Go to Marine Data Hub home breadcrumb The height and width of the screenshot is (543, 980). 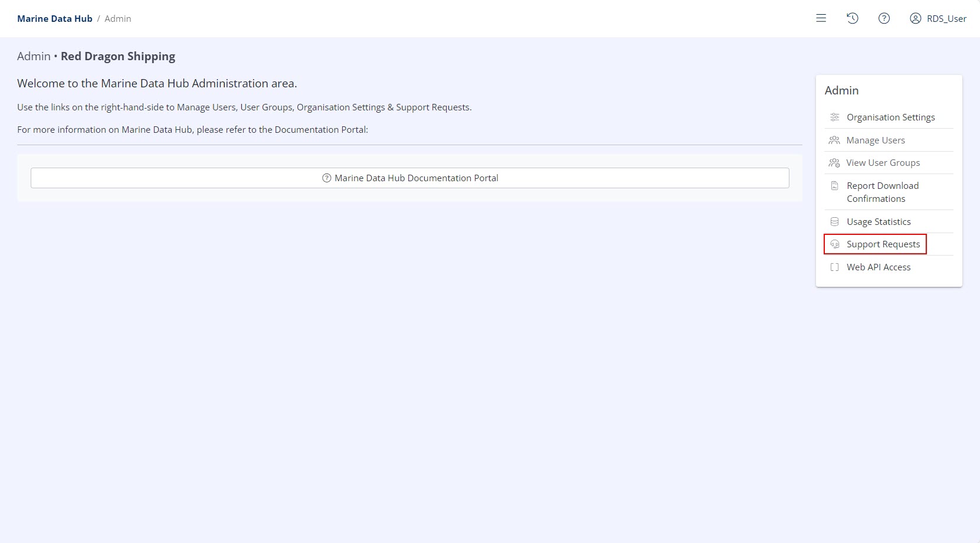(x=55, y=19)
